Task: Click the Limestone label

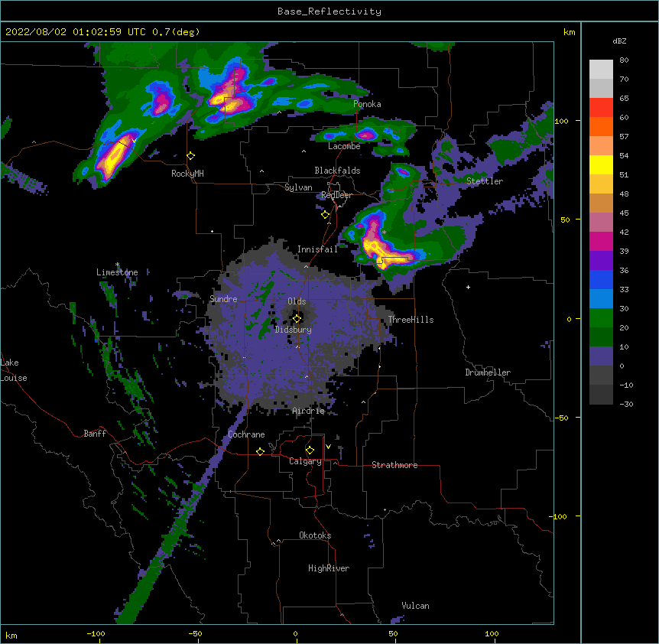Action: coord(117,272)
